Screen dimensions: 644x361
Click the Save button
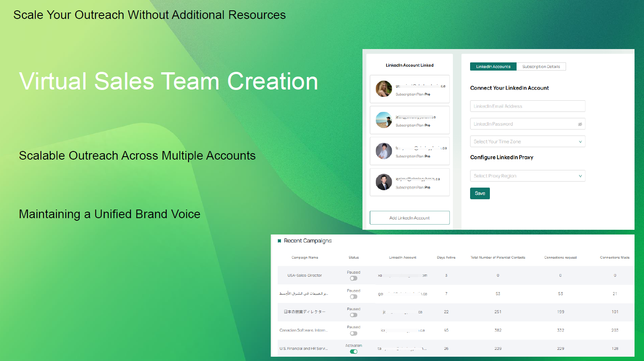480,194
